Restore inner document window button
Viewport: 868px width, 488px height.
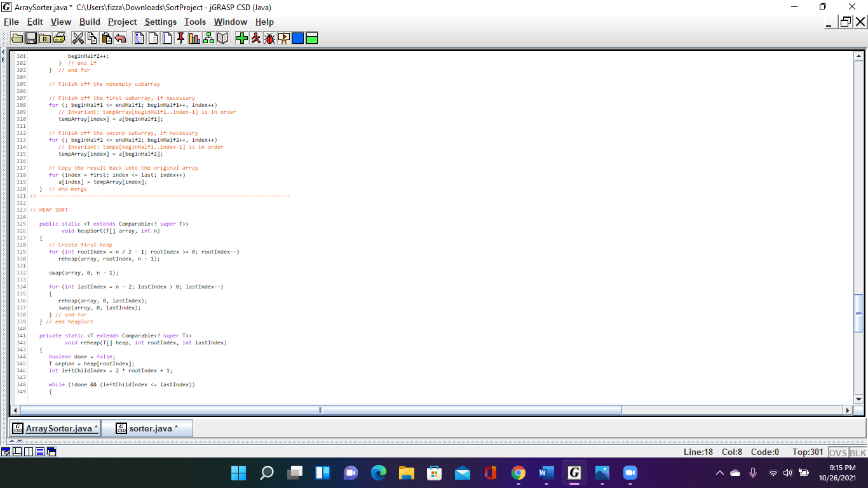(846, 22)
